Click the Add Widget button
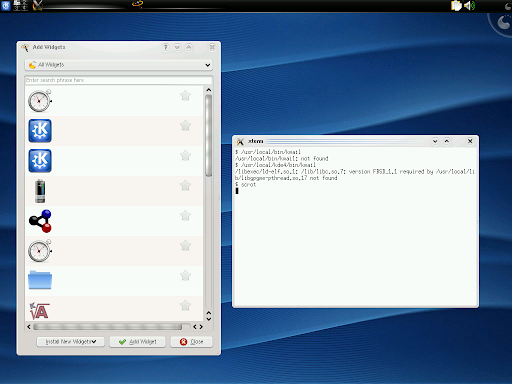Screen dimensions: 512x384 coord(137,342)
